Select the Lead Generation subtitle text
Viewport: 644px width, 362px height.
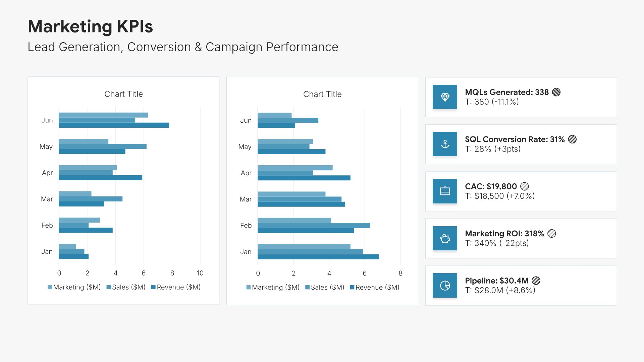point(183,47)
